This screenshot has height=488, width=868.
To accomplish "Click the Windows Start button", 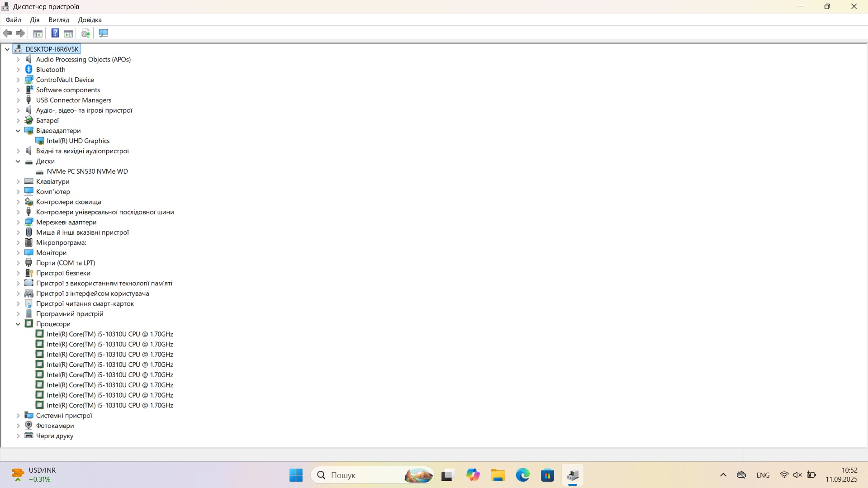I will pyautogui.click(x=296, y=475).
